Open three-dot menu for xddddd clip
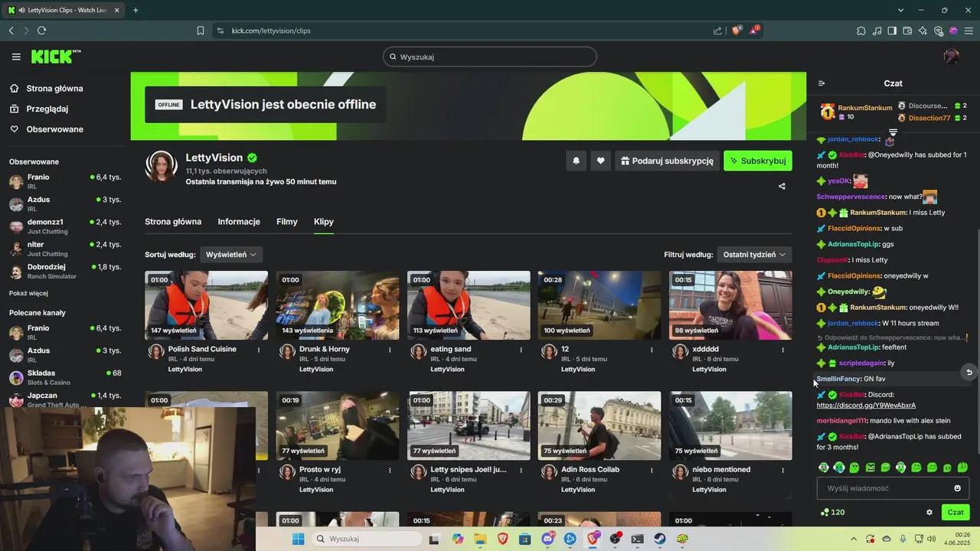This screenshot has height=551, width=980. click(x=782, y=350)
